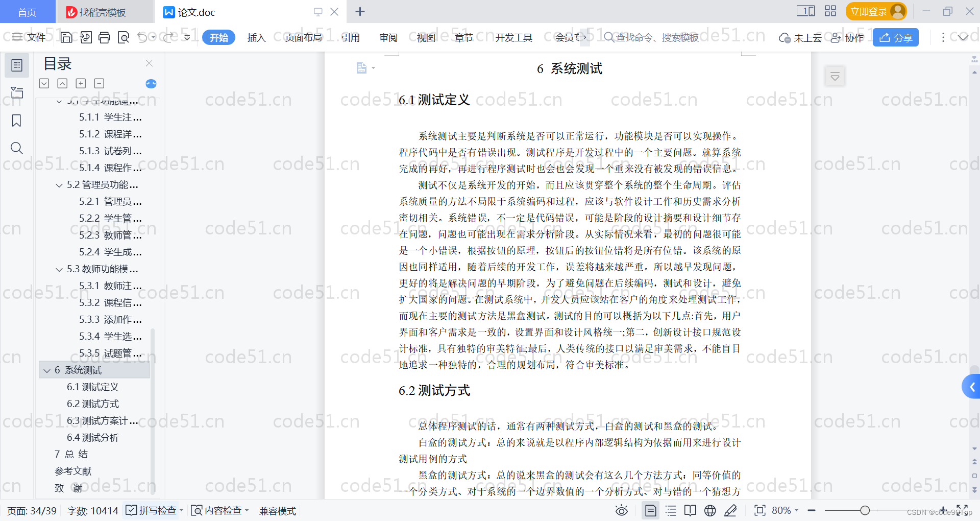Screen dimensions: 980x521
Task: Open the find magnifier icon in sidebar
Action: click(17, 148)
